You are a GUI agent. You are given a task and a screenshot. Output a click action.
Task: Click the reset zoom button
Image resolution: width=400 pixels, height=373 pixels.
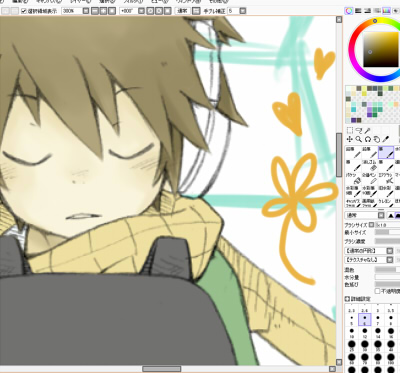click(112, 11)
